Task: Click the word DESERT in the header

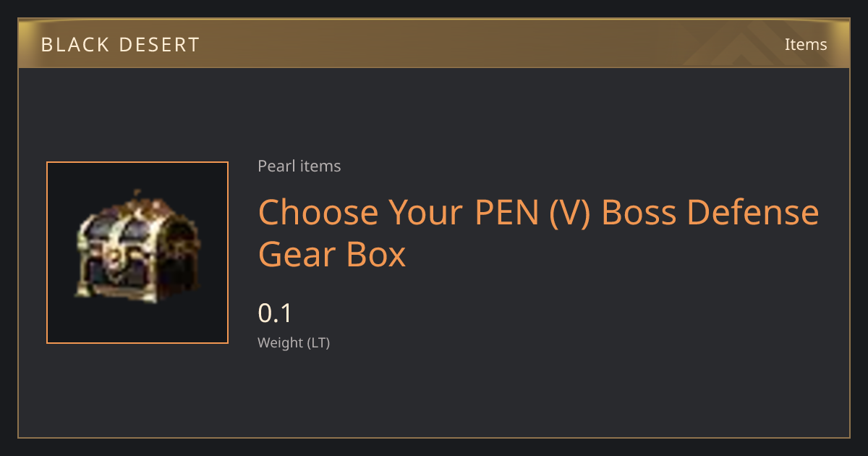Action: [x=159, y=45]
